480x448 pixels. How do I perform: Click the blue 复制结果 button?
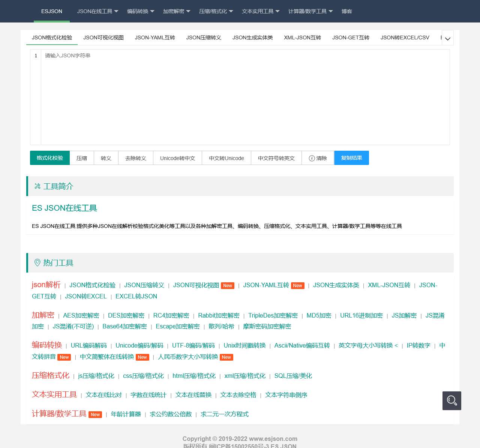(351, 158)
